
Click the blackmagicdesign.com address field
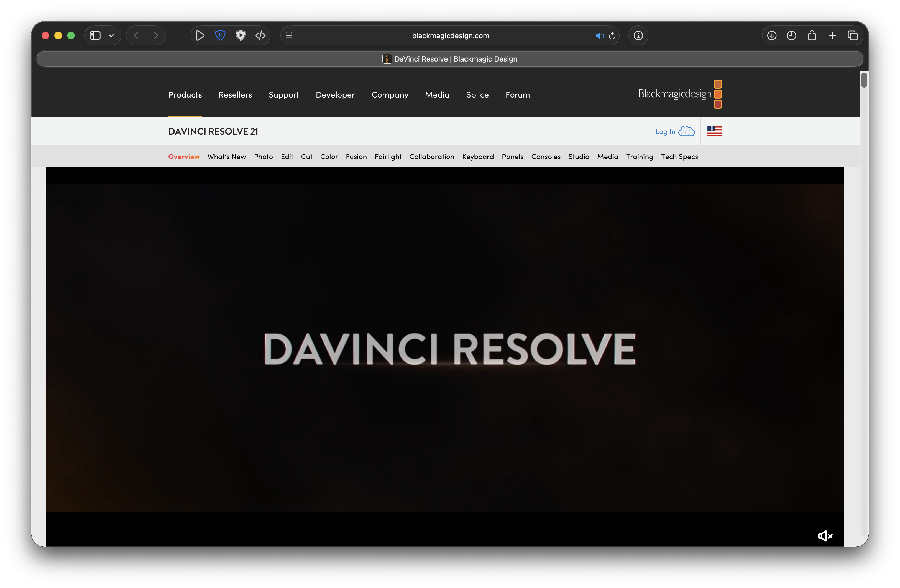450,35
